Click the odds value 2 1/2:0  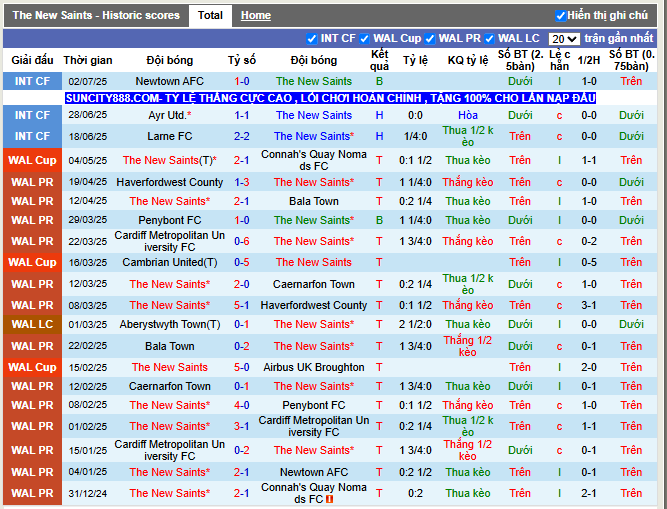(x=415, y=324)
